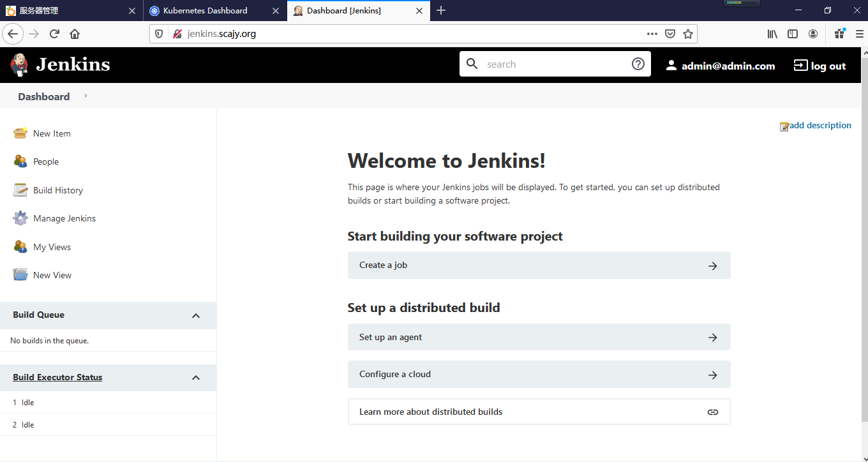This screenshot has height=462, width=868.
Task: Click Set up an agent button
Action: [539, 338]
